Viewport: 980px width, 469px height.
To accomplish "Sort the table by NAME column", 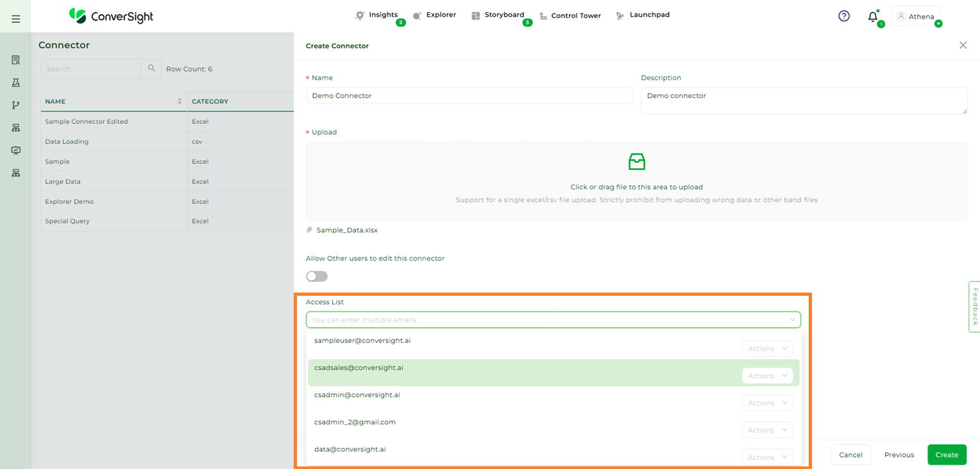I will coord(179,101).
